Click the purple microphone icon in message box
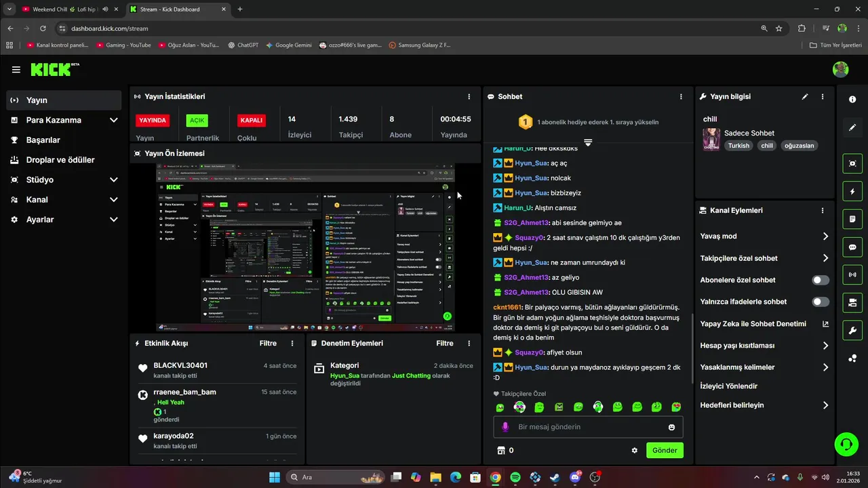This screenshot has height=488, width=868. [x=505, y=427]
